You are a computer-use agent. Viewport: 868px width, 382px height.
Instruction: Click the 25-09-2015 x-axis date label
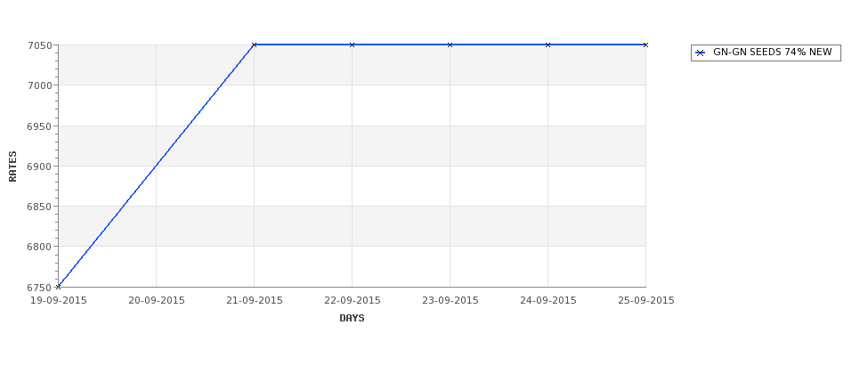pos(646,301)
